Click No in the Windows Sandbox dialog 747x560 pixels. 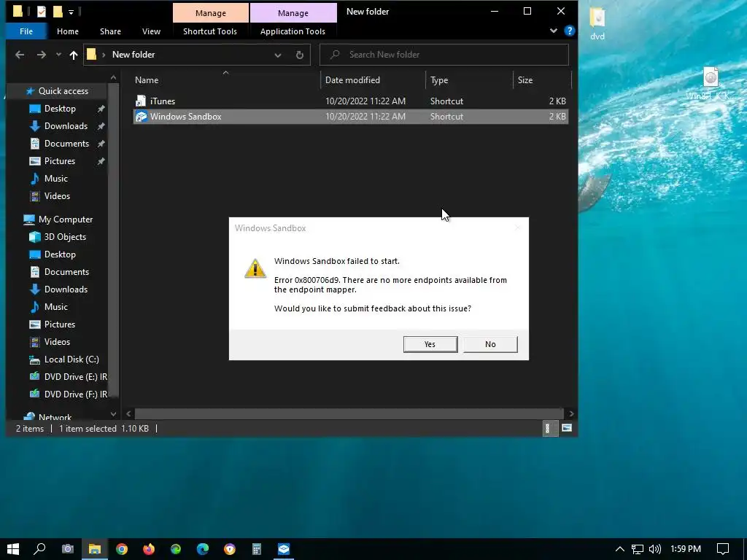(490, 344)
